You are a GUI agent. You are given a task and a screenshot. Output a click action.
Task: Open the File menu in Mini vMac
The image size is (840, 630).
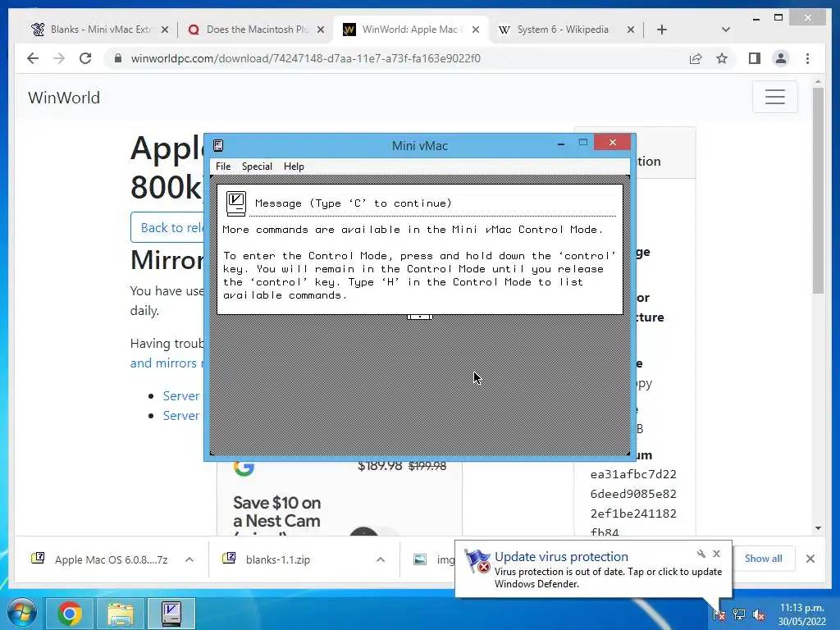tap(223, 167)
